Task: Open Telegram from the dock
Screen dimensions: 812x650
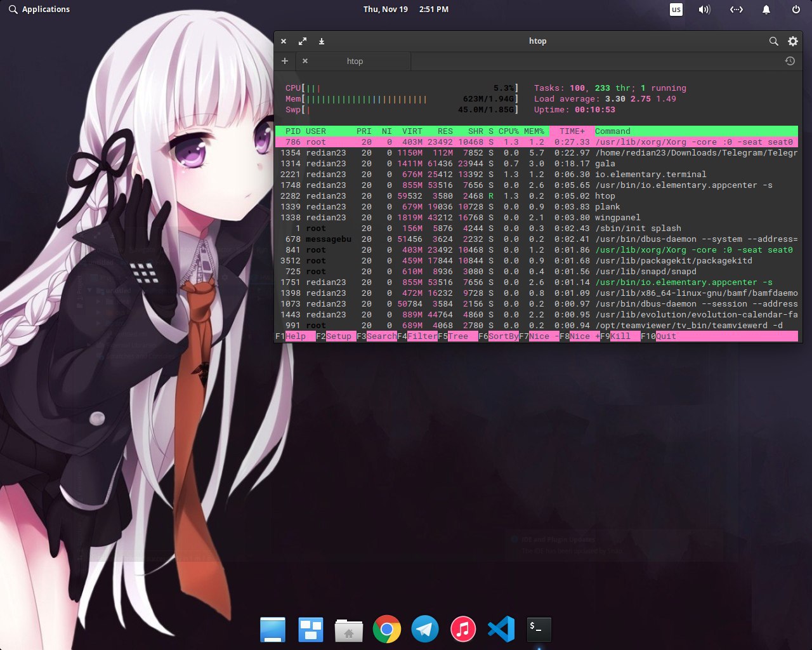Action: tap(425, 630)
